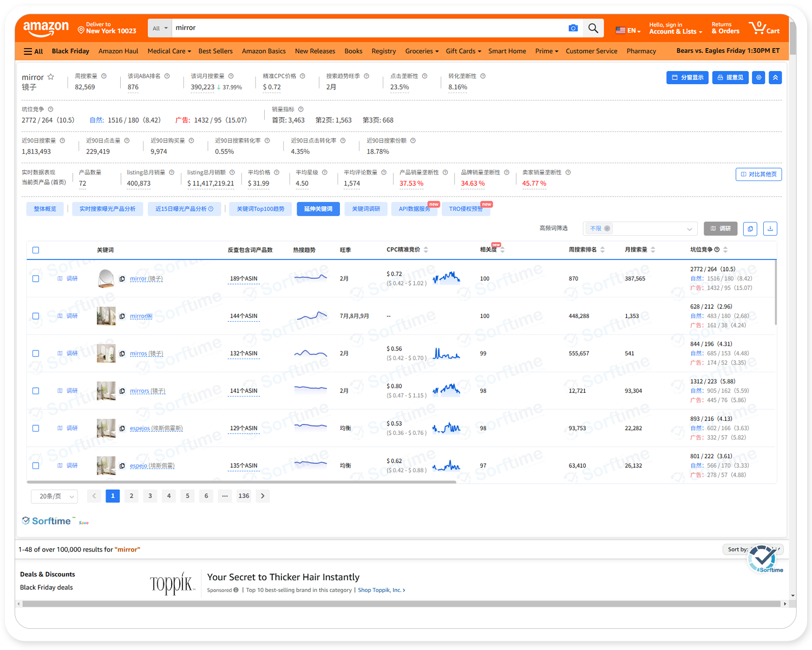Click the 对比其他页 button

coord(758,174)
